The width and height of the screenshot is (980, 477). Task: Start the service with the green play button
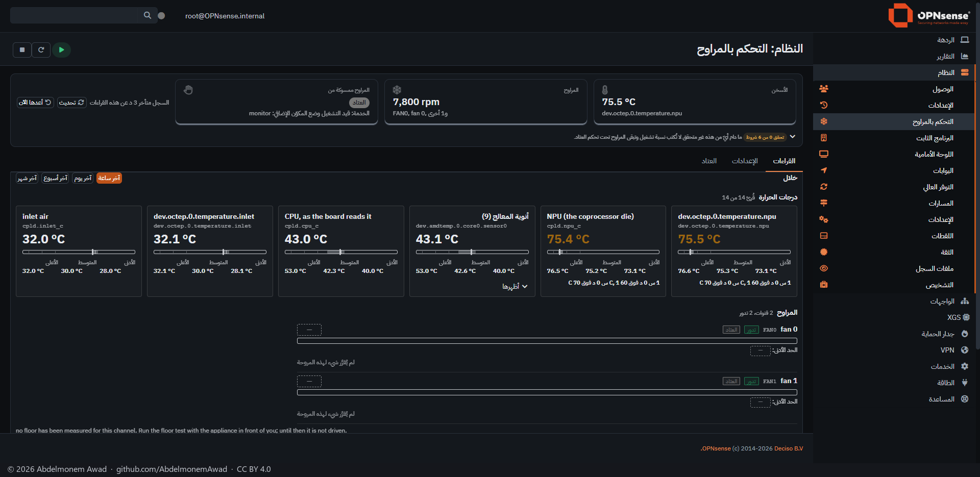(x=61, y=50)
